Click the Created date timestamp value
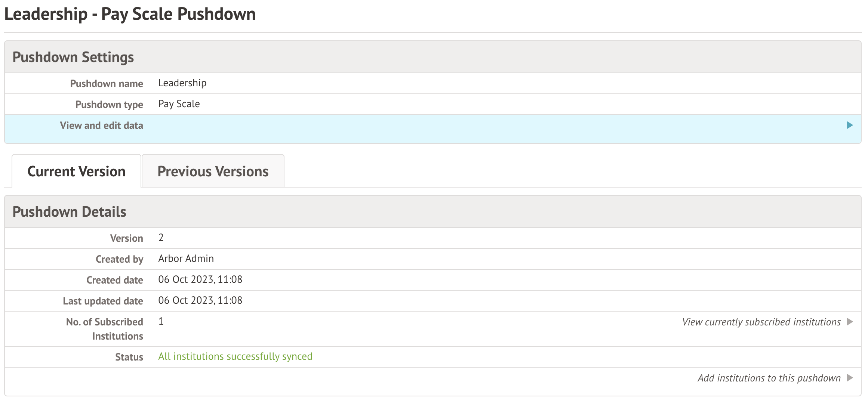Viewport: 868px width, 399px height. (200, 279)
